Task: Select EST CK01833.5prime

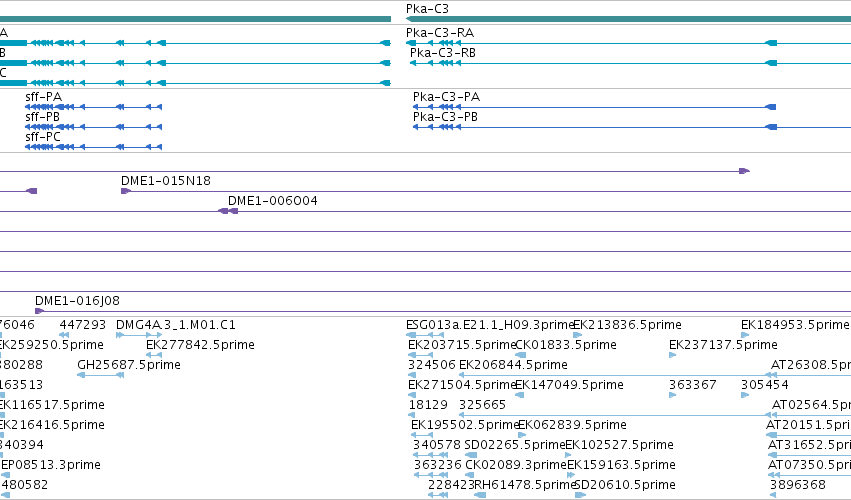Action: [x=566, y=345]
